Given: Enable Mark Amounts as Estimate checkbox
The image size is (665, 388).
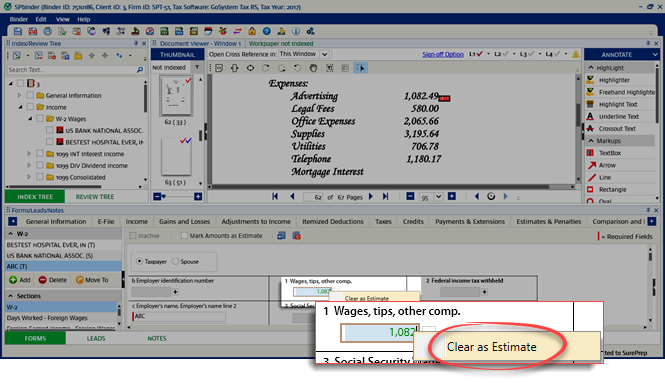Looking at the screenshot, I should click(184, 235).
